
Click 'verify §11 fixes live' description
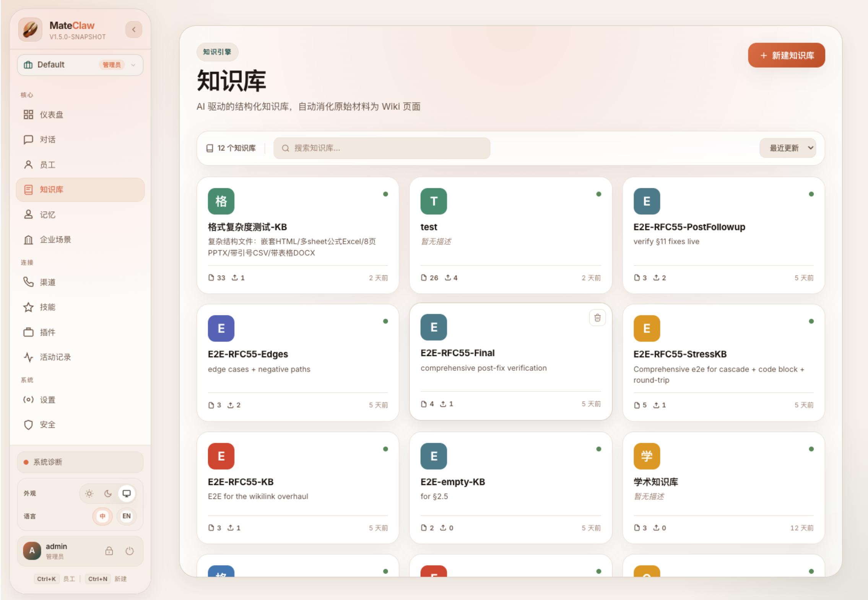[666, 241]
